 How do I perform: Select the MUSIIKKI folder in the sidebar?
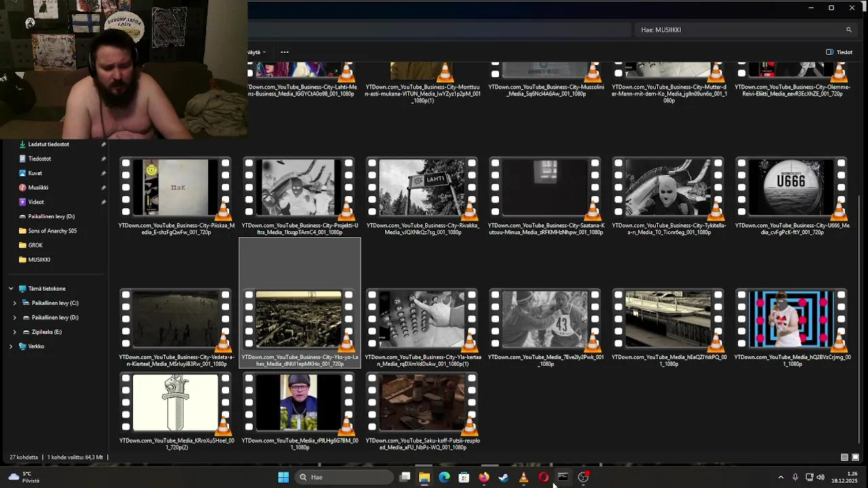[x=39, y=260]
